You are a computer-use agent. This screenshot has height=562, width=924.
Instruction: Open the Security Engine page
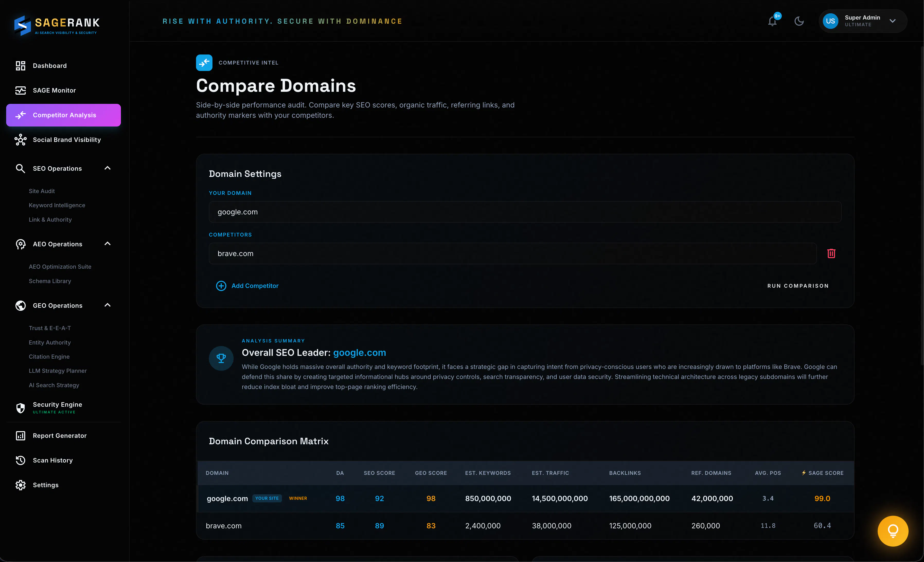click(63, 408)
